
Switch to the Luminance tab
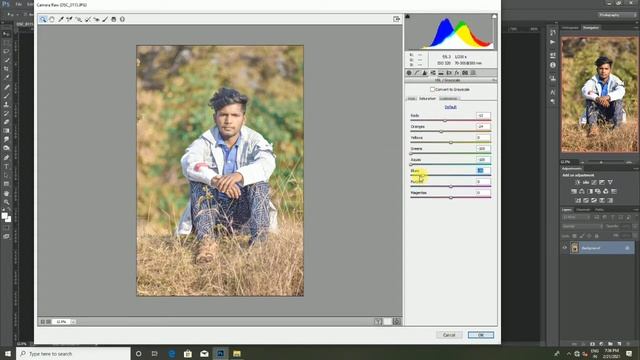tap(449, 99)
